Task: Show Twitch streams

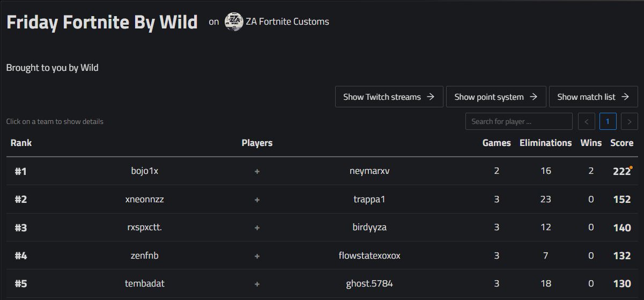Action: coord(389,97)
